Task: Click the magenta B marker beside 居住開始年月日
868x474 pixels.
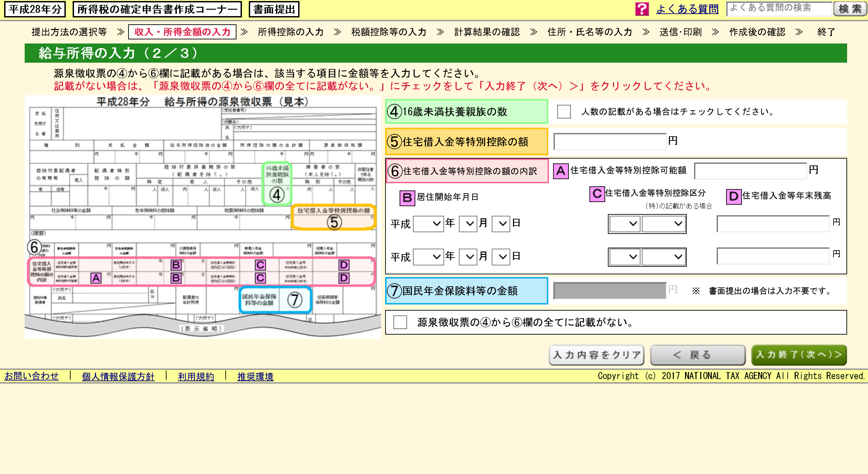Action: point(407,198)
